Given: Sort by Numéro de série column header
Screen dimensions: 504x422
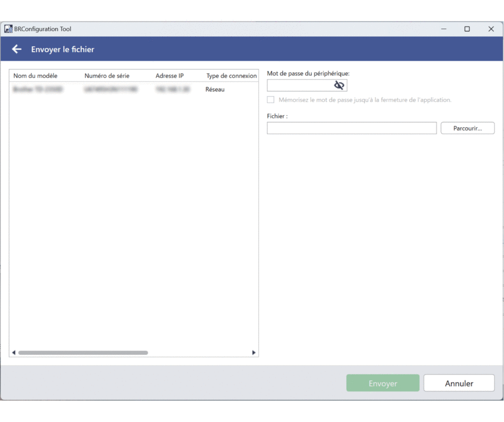Looking at the screenshot, I should click(x=107, y=76).
